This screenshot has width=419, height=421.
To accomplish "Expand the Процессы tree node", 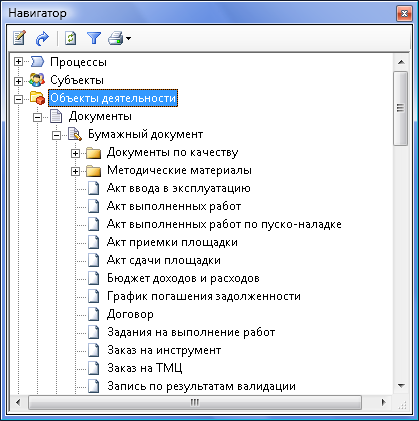I will 18,62.
